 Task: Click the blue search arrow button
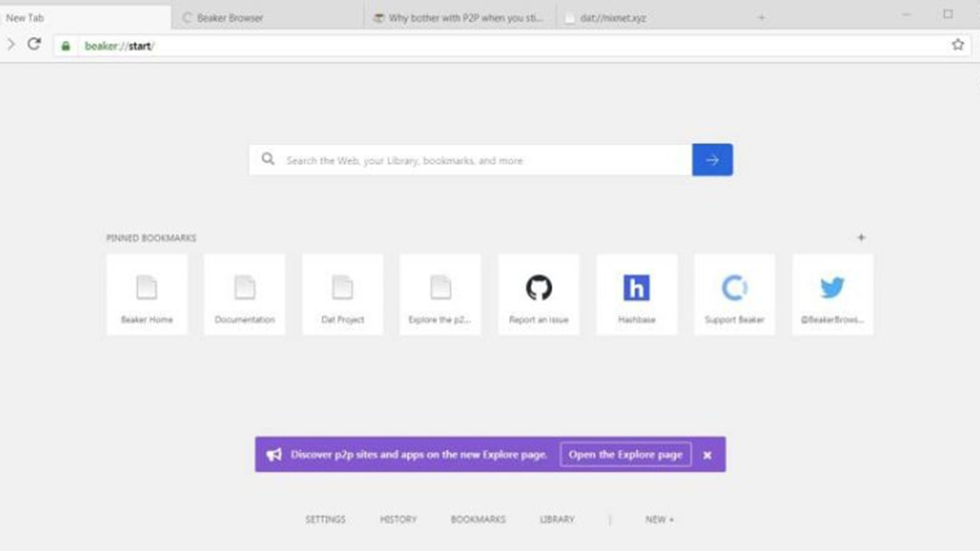coord(712,160)
